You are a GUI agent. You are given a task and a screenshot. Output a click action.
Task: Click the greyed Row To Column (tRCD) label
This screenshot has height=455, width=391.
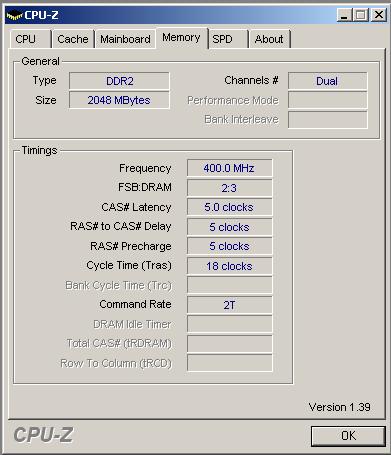tap(116, 363)
